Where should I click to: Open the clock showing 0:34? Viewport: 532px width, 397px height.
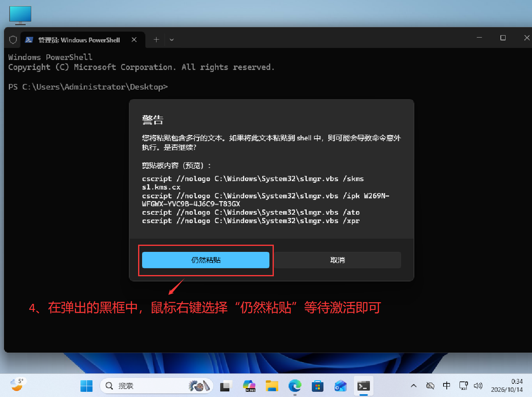click(507, 385)
